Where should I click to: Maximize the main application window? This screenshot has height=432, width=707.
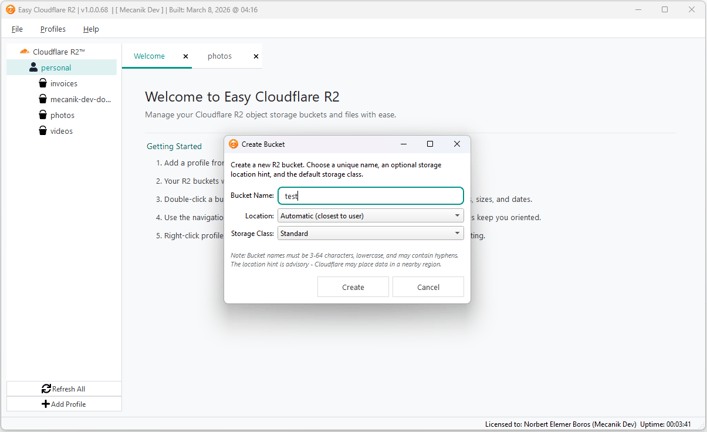(665, 9)
